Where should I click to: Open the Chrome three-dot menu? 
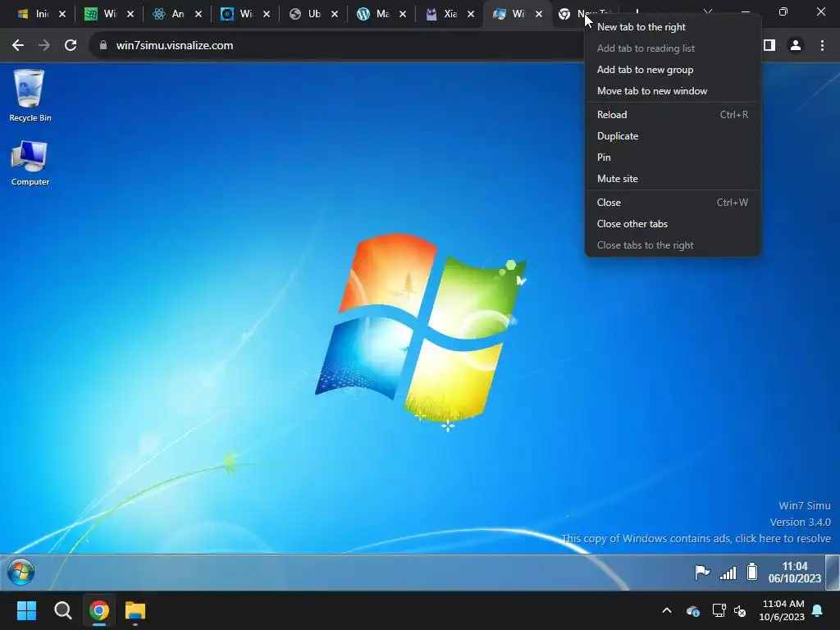click(x=822, y=46)
